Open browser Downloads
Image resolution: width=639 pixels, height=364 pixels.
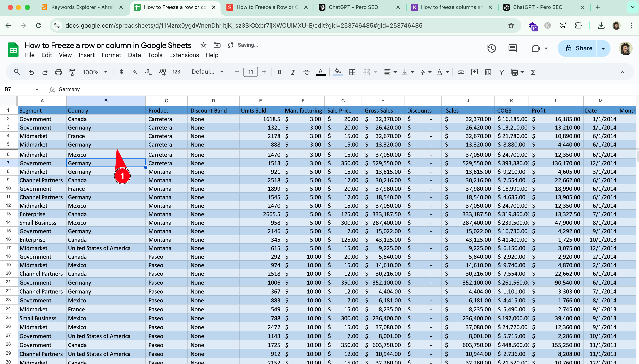tap(601, 25)
